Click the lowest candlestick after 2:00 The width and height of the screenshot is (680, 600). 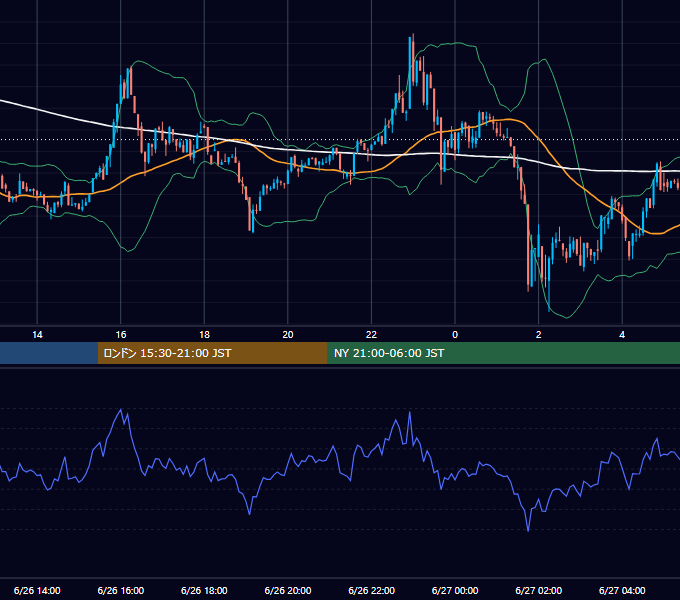(549, 282)
